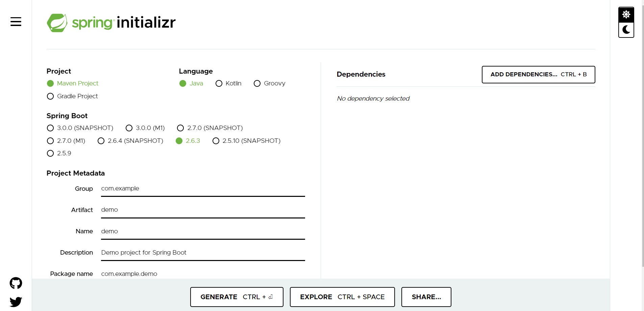The image size is (644, 311).
Task: Click the 'No dependency selected' text
Action: click(x=373, y=99)
